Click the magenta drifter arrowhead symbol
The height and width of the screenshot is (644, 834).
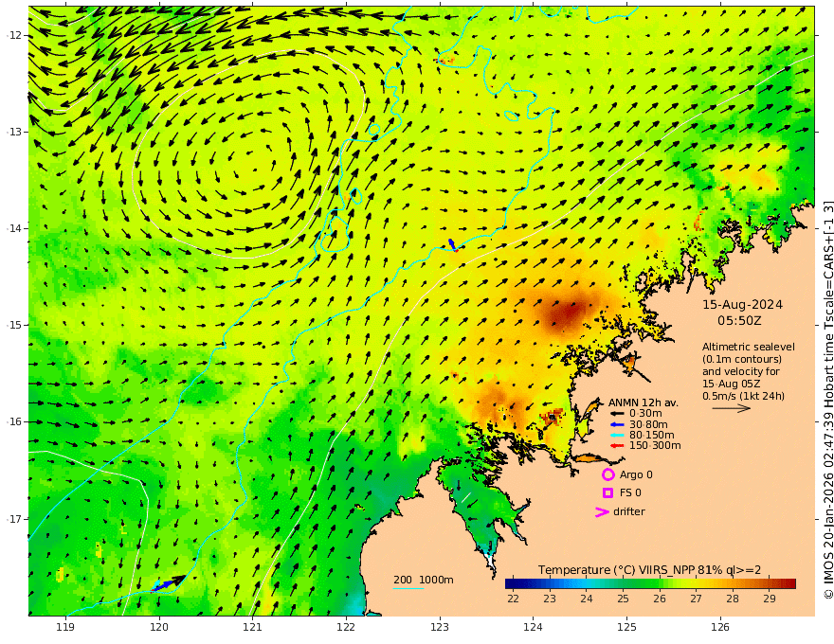[x=602, y=511]
